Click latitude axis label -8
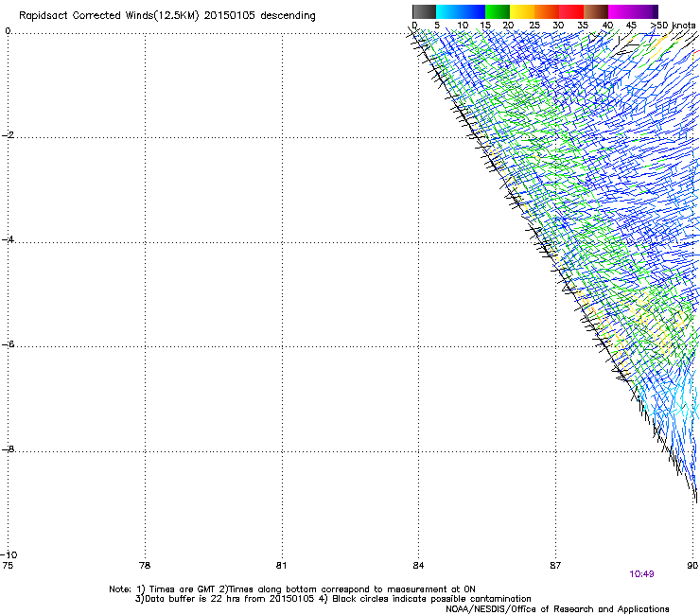 (x=8, y=448)
